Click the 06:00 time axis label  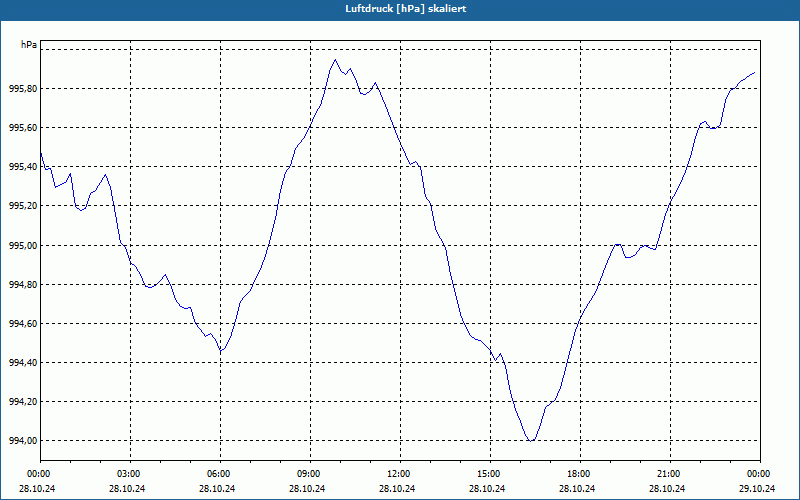(220, 474)
